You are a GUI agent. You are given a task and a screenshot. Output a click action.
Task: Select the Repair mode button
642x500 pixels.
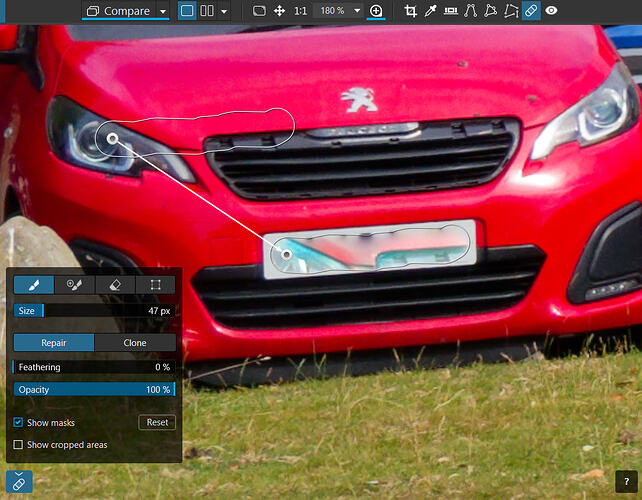[x=54, y=342]
